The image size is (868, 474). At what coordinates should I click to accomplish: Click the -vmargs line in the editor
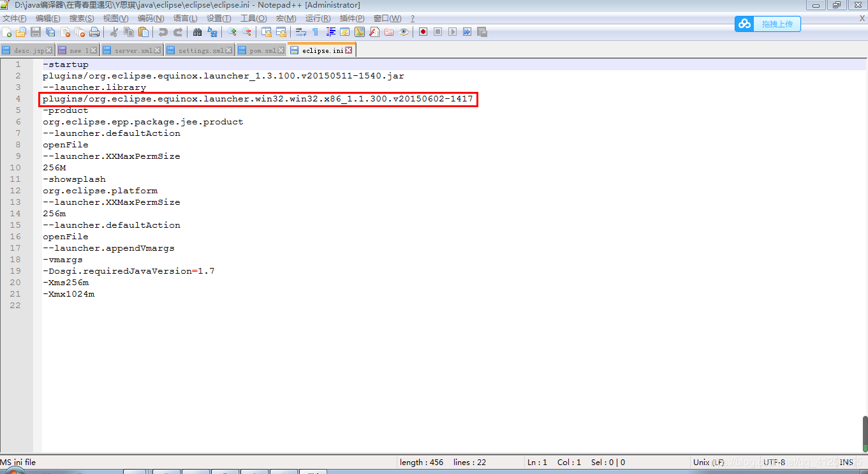click(63, 260)
